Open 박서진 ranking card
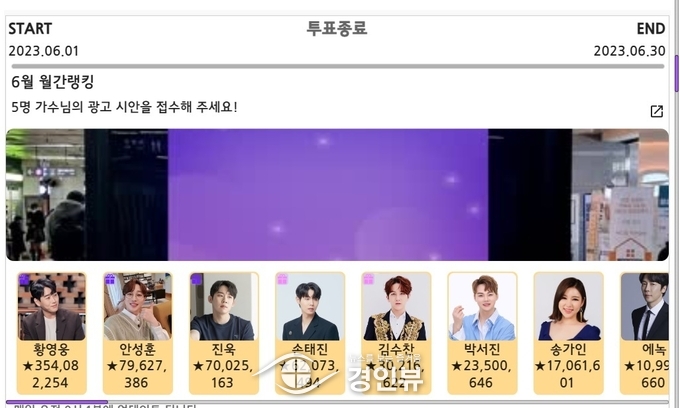 482,333
